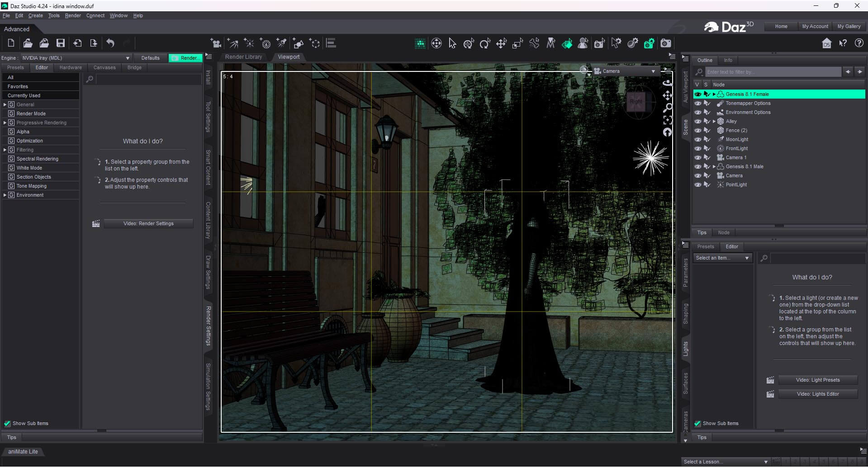Select the Scale tool icon
The image size is (868, 468).
[517, 43]
